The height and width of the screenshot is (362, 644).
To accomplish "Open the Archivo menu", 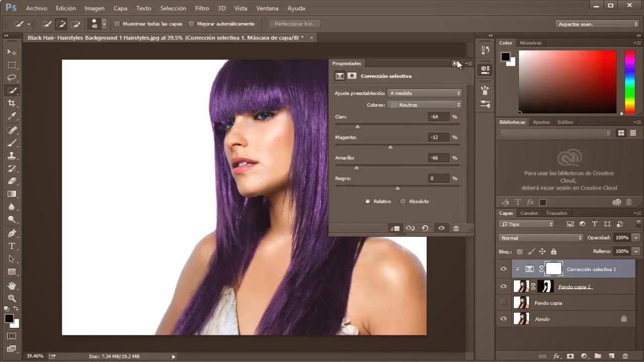I will pyautogui.click(x=36, y=9).
